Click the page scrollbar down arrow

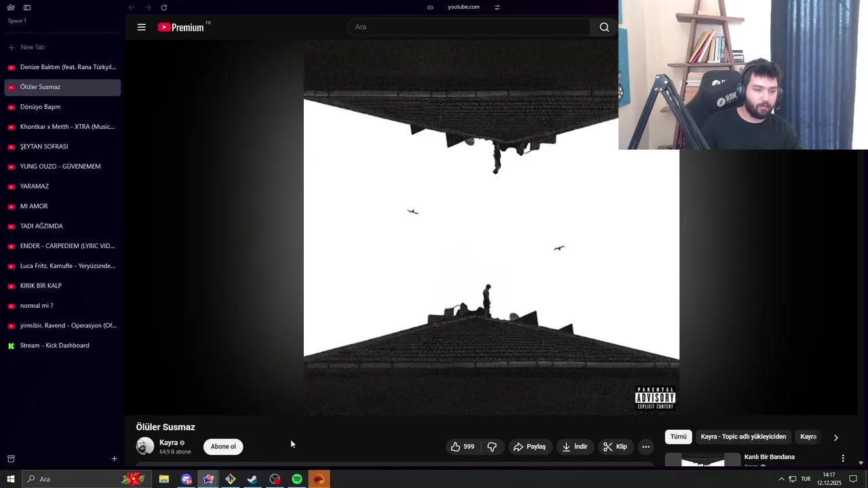pos(861,463)
